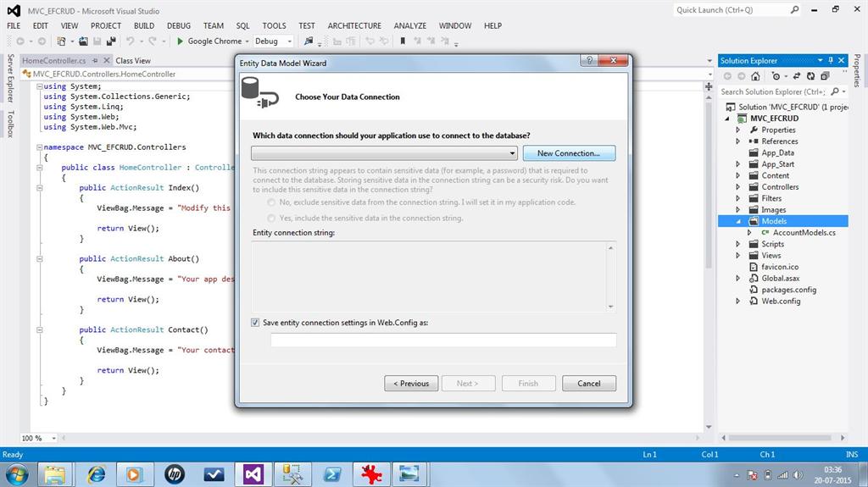
Task: Open the Properties side tab
Action: 857,70
